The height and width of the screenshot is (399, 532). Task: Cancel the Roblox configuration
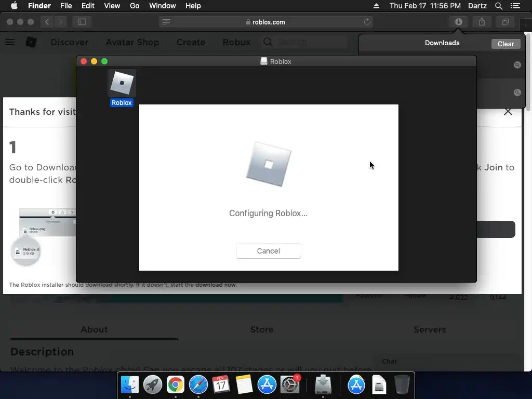269,251
